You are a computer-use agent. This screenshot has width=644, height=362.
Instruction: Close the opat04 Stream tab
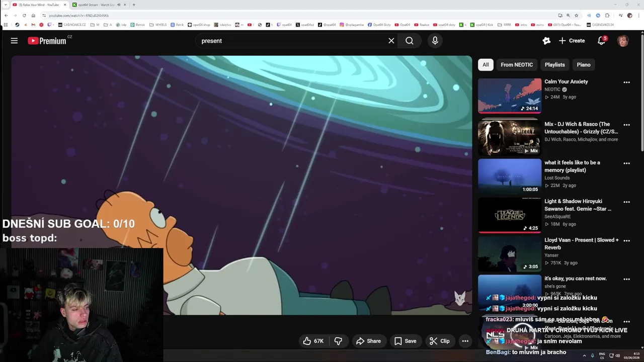pos(125,5)
